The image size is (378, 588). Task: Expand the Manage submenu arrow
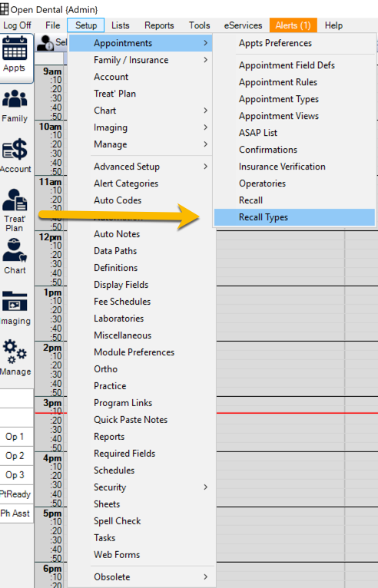point(205,144)
